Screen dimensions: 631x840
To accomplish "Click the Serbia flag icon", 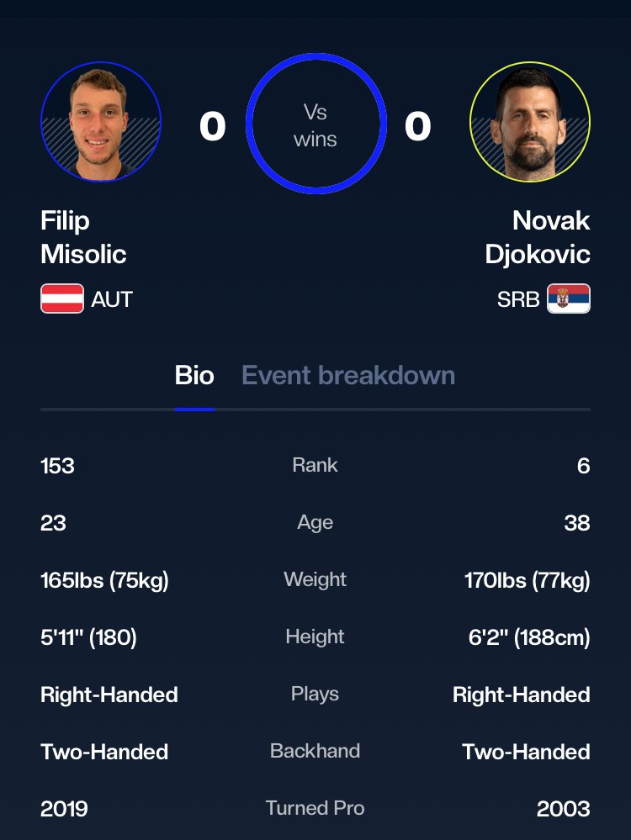I will (568, 298).
